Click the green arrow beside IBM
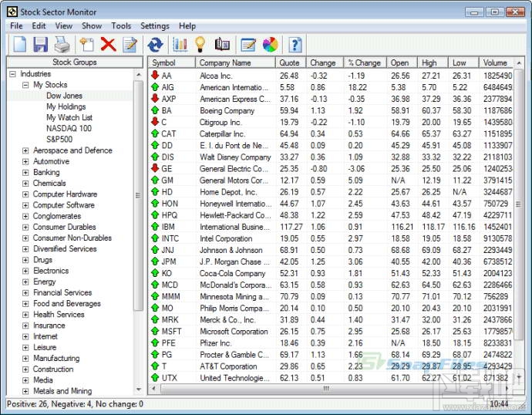Image resolution: width=532 pixels, height=415 pixels. point(155,226)
